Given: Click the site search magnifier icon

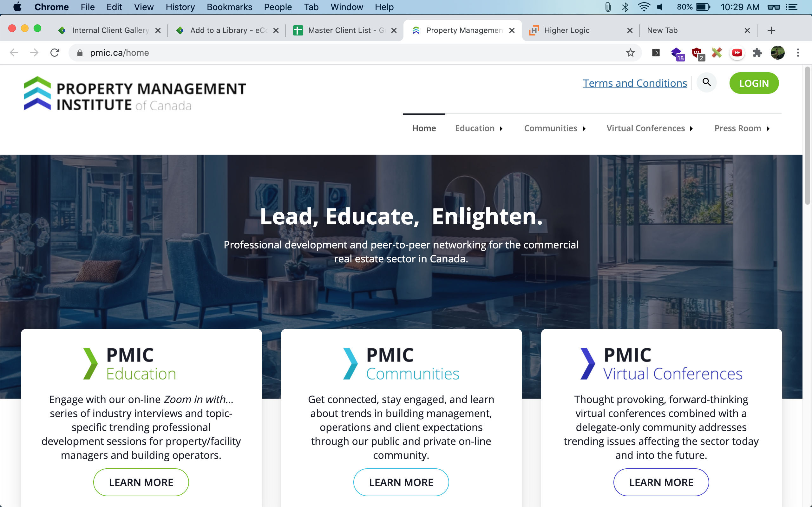Looking at the screenshot, I should point(706,82).
